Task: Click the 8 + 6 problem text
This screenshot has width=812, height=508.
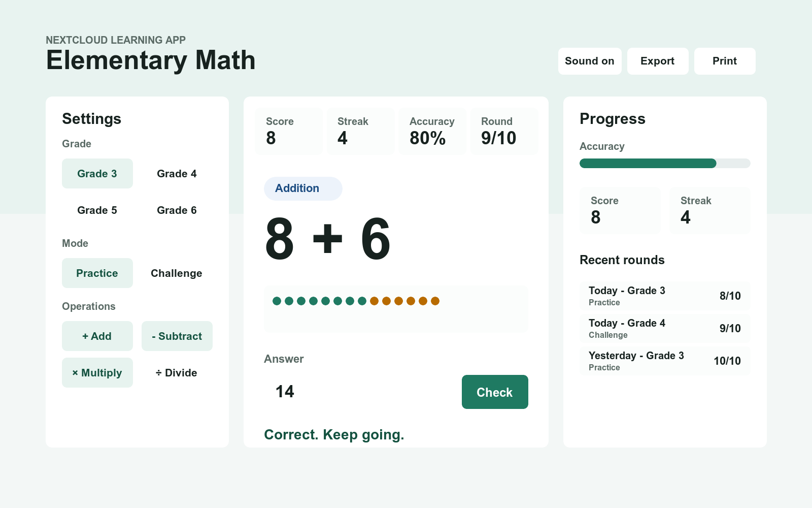Action: (328, 239)
